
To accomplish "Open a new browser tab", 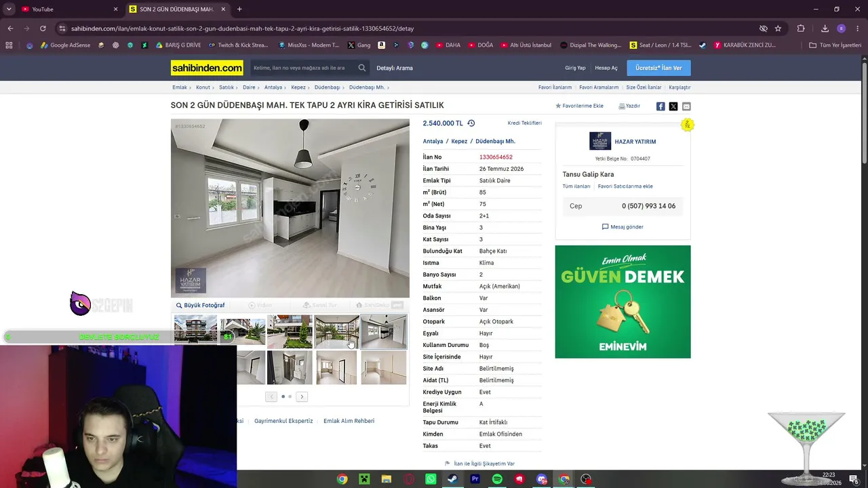I will 239,9.
